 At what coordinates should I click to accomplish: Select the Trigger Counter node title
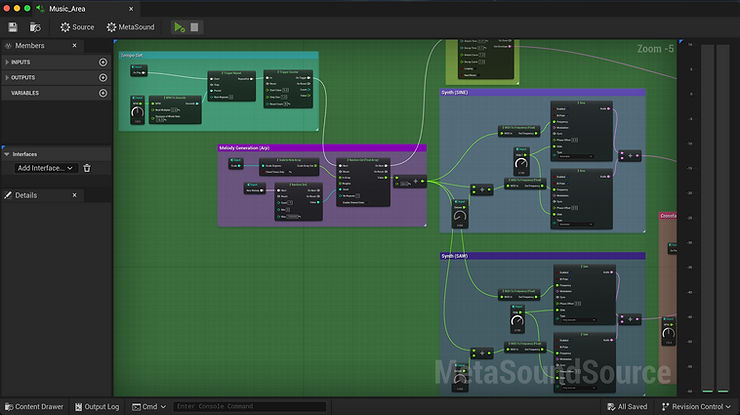point(288,72)
